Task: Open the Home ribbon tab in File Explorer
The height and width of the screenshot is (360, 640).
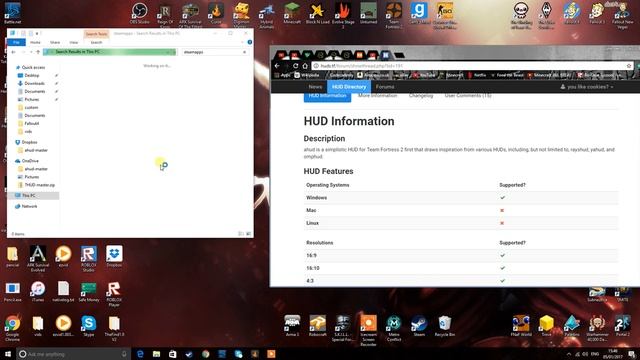Action: click(x=35, y=42)
